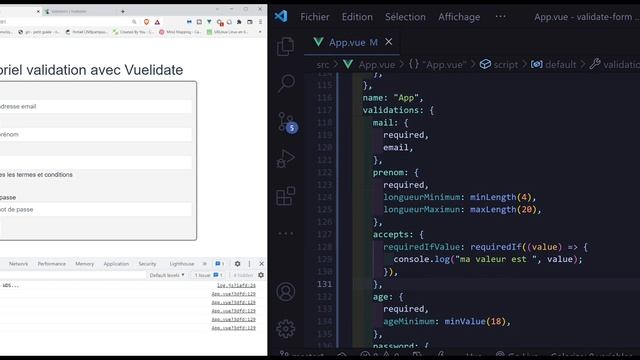Click the Brave Rewards triangle icon
The height and width of the screenshot is (360, 640).
(157, 22)
